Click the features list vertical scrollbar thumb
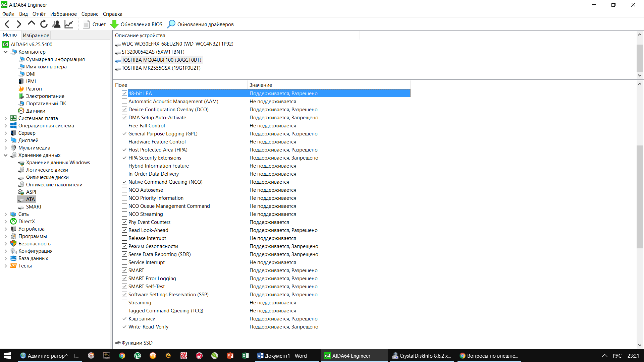The image size is (644, 362). (x=640, y=196)
